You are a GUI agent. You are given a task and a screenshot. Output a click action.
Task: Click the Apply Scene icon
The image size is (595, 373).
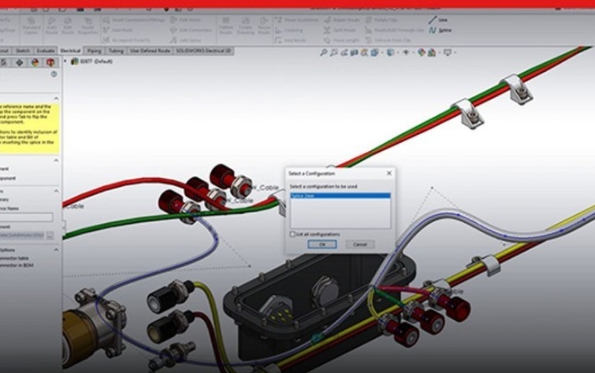pos(432,52)
